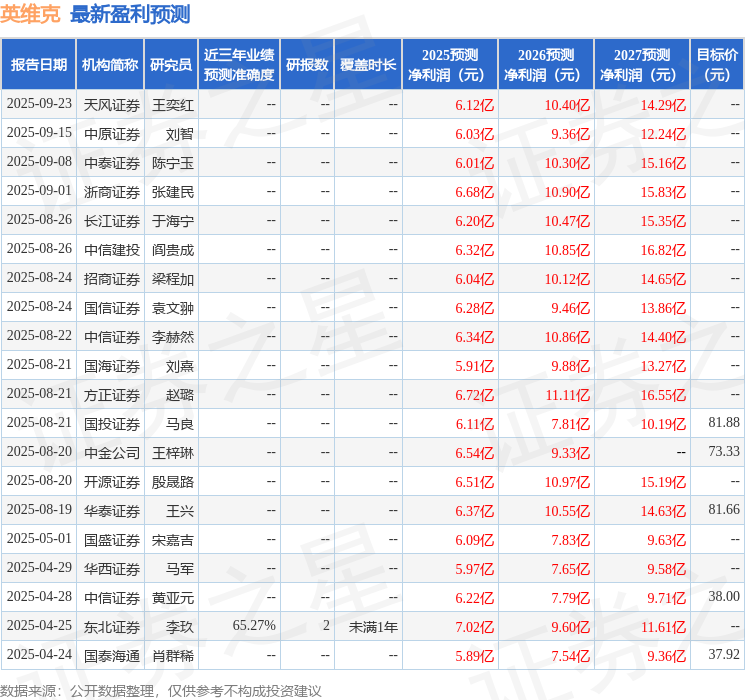Click the 81.88 target price
745x700 pixels.
coord(724,422)
